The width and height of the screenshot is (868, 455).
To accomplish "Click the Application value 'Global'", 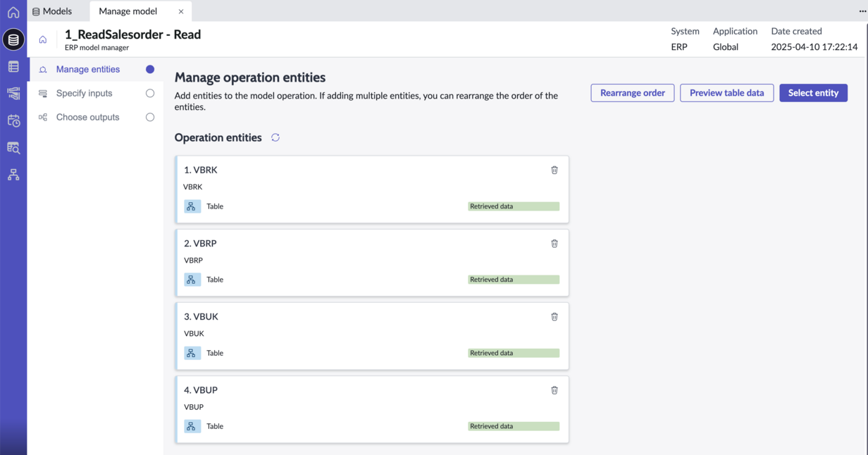I will coord(726,47).
